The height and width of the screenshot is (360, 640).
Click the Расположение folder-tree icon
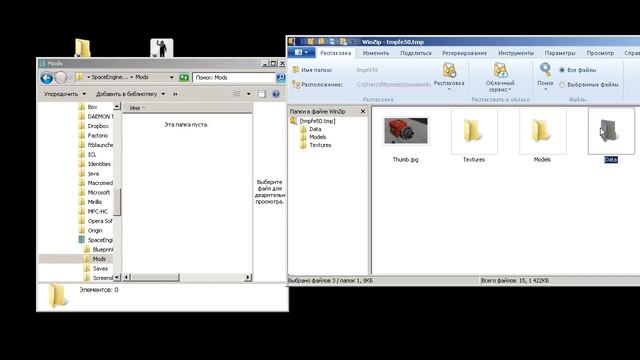point(296,84)
